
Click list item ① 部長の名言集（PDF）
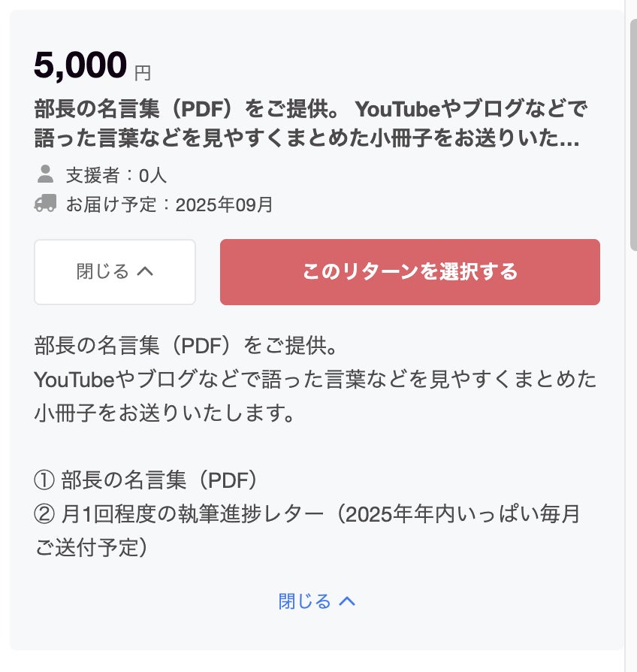(146, 479)
